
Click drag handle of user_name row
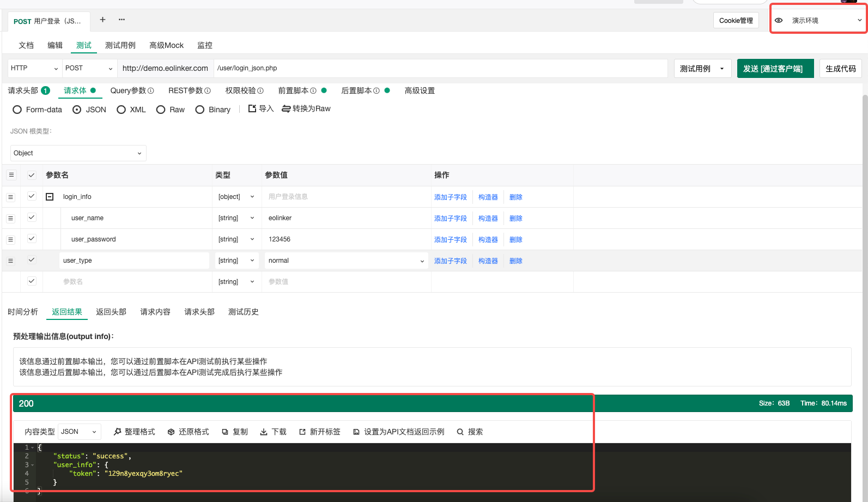pos(10,218)
